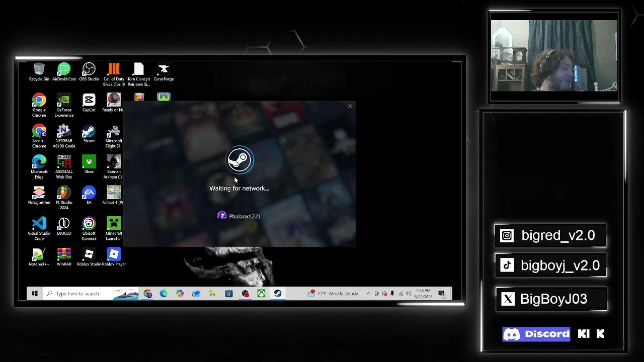Click the microphone icon in the system tray
The width and height of the screenshot is (644, 362).
coord(392,294)
